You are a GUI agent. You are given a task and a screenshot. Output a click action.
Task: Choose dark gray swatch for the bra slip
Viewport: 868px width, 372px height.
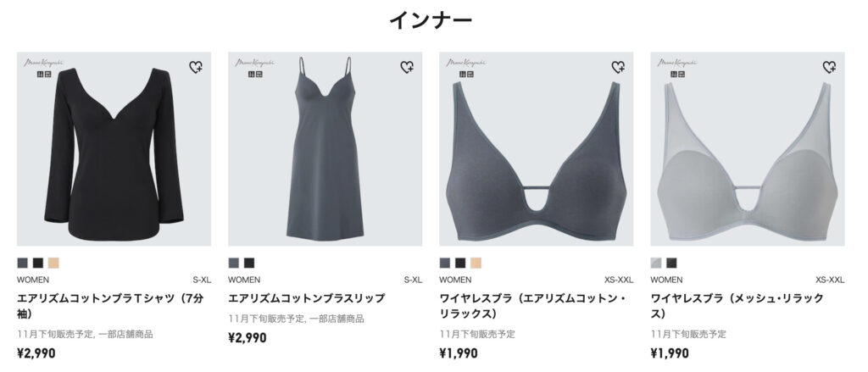234,263
